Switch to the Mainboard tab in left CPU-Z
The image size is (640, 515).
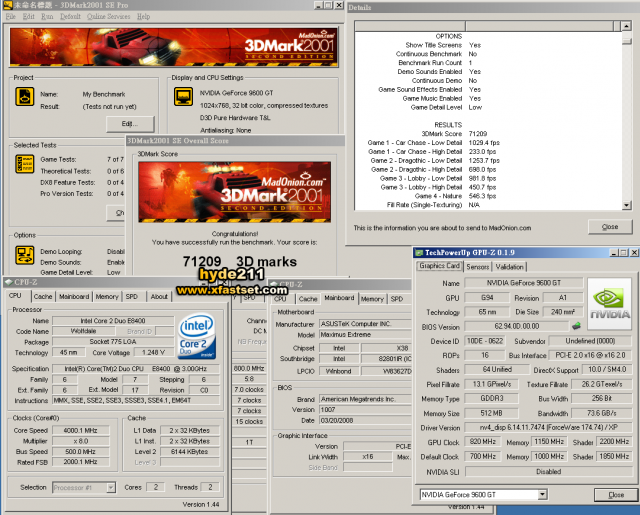[x=74, y=297]
